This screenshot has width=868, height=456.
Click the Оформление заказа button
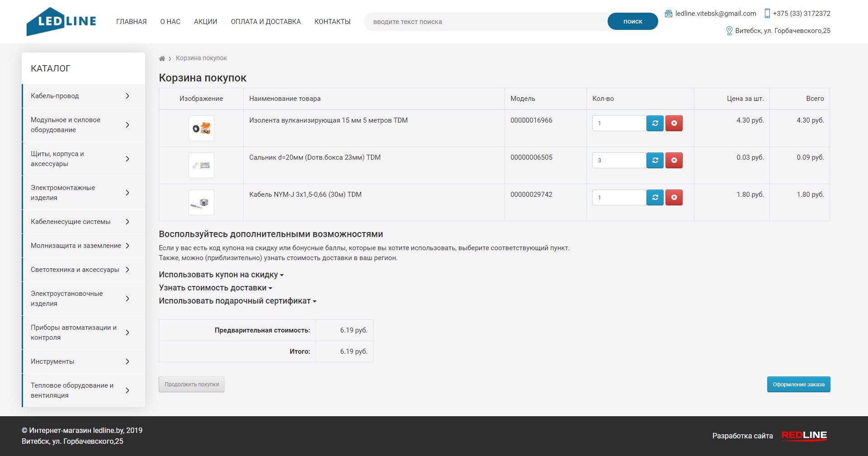coord(798,385)
